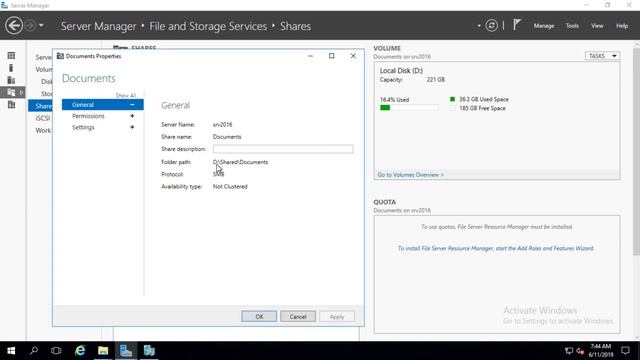The image size is (640, 360).
Task: Click File and Storage Services breadcrumb
Action: coord(208,26)
